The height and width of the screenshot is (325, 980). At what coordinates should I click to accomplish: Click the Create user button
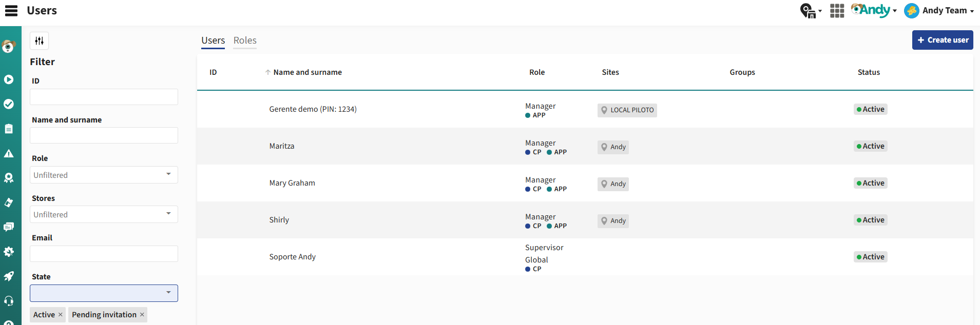pos(942,40)
